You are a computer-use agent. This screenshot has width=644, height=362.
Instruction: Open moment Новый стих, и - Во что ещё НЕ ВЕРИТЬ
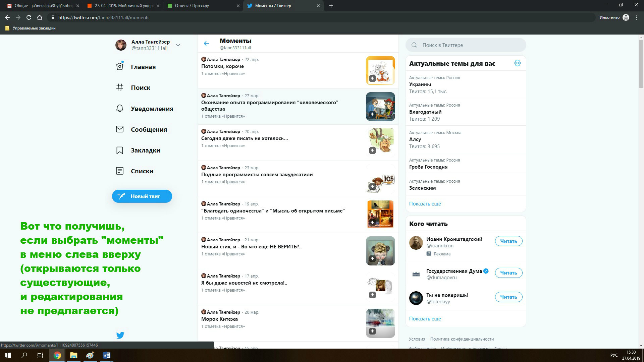point(251,247)
